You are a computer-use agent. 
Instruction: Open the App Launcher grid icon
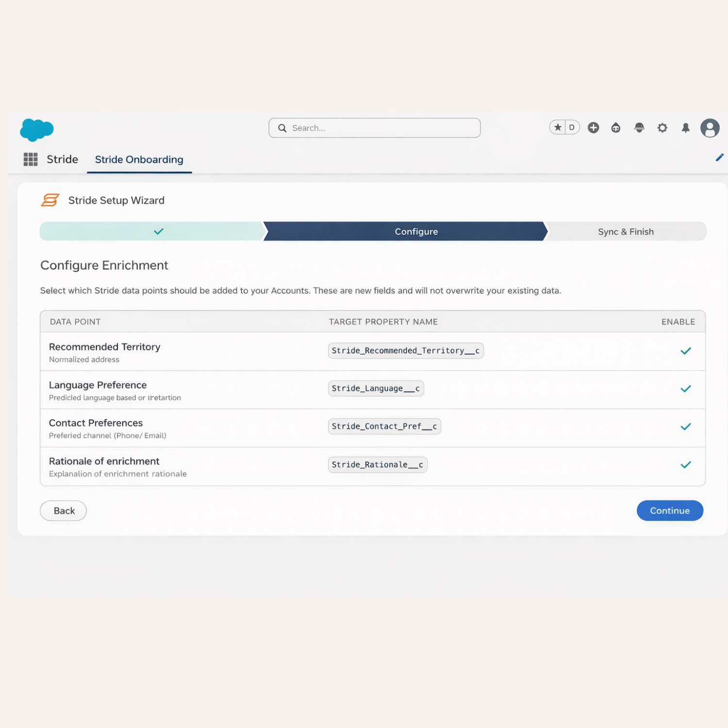coord(31,159)
